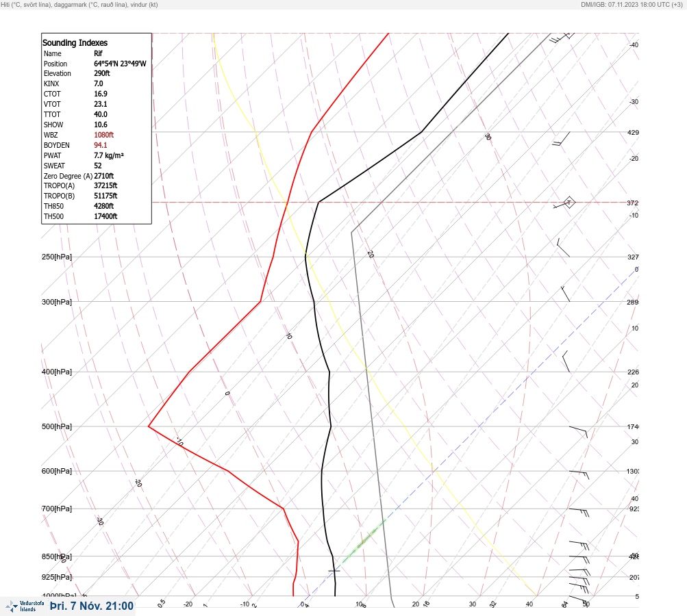The height and width of the screenshot is (616, 687).
Task: Click the temperature curve kink at tropopause line
Action: pyautogui.click(x=318, y=203)
